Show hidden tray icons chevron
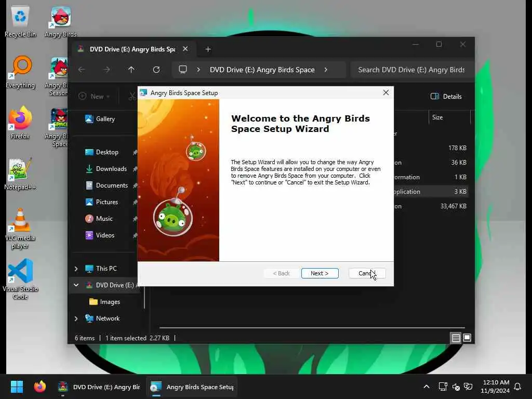The image size is (532, 399). (x=427, y=387)
